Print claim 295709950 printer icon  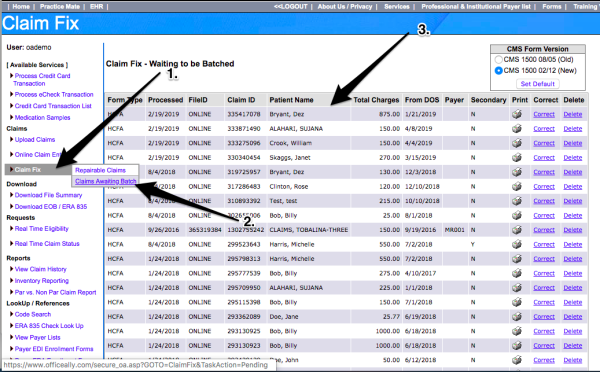[x=517, y=287]
